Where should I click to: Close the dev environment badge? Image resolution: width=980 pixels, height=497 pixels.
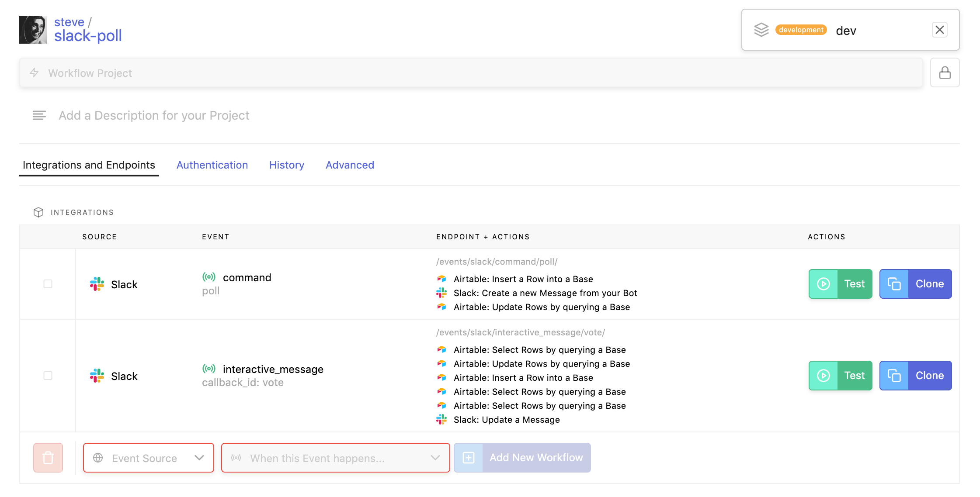tap(939, 30)
